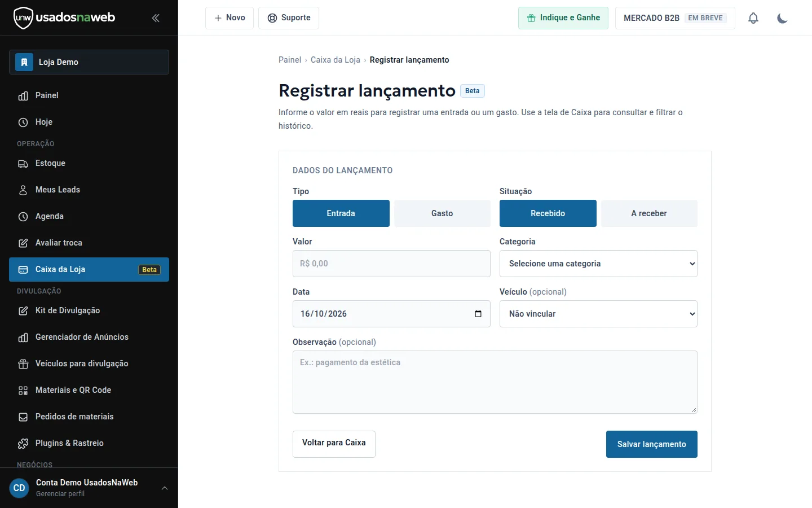Set situation to Recebido
The height and width of the screenshot is (508, 812).
pyautogui.click(x=548, y=213)
